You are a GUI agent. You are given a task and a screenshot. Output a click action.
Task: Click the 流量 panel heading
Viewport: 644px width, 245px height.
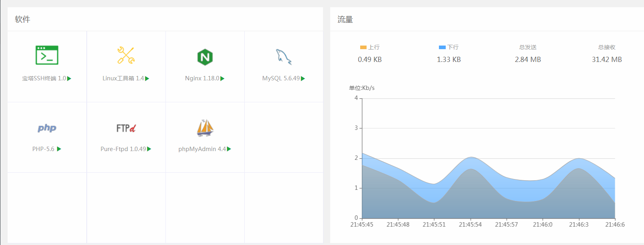click(345, 19)
